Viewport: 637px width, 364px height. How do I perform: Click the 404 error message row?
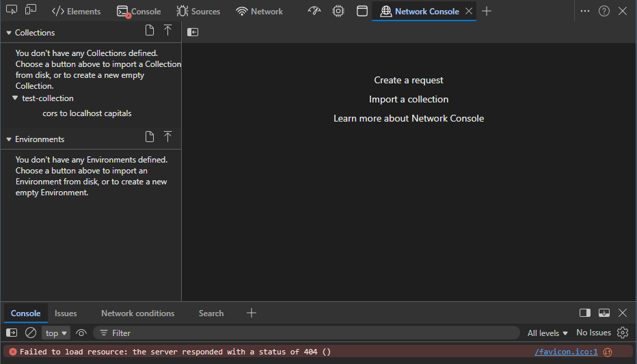[318, 352]
